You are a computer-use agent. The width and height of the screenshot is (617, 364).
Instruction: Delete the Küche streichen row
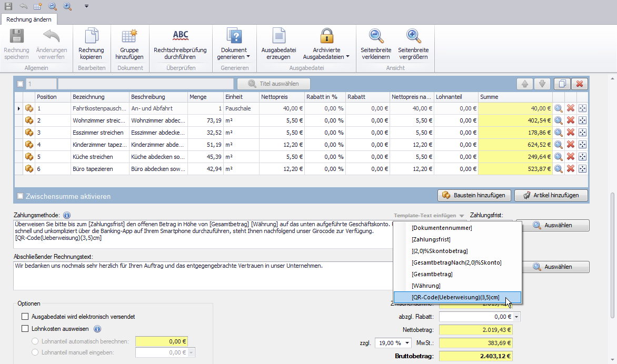point(571,156)
